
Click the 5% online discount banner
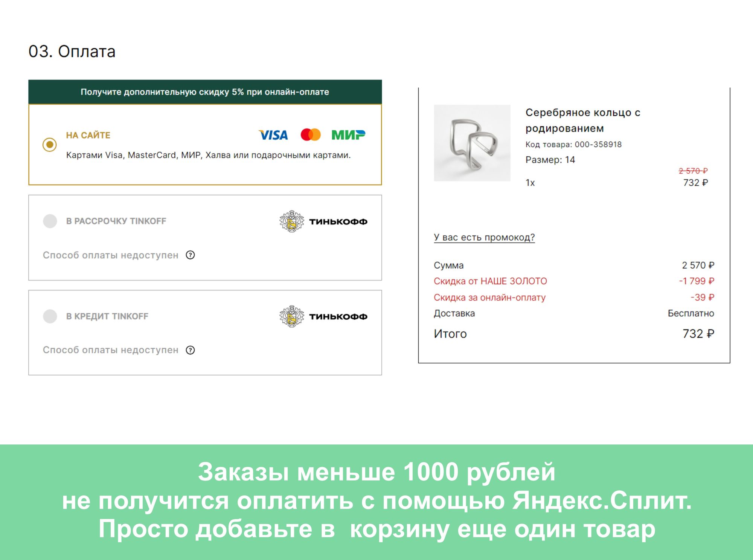click(205, 92)
